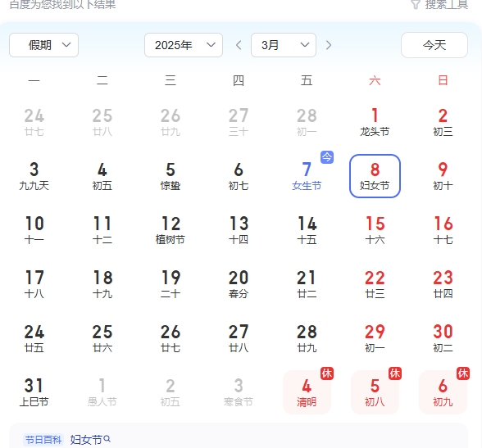Select February 26 廿九 greyed date
This screenshot has height=448, width=482.
pyautogui.click(x=171, y=122)
